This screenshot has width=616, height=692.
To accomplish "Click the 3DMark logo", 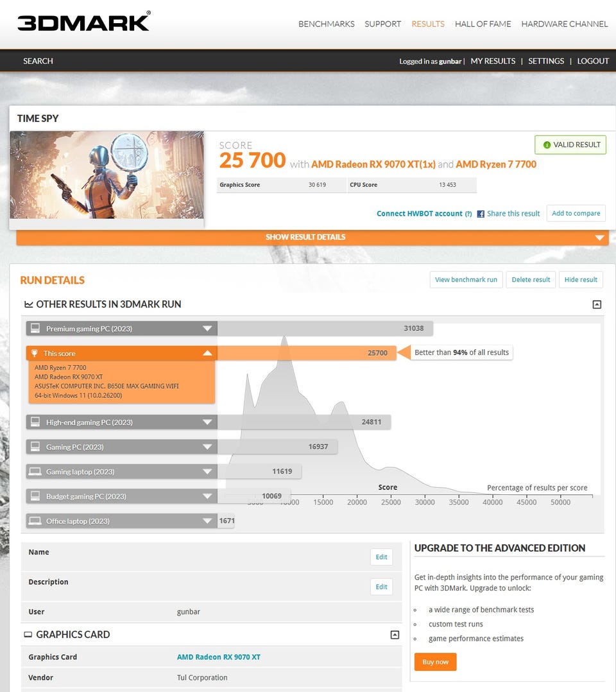I will (84, 22).
